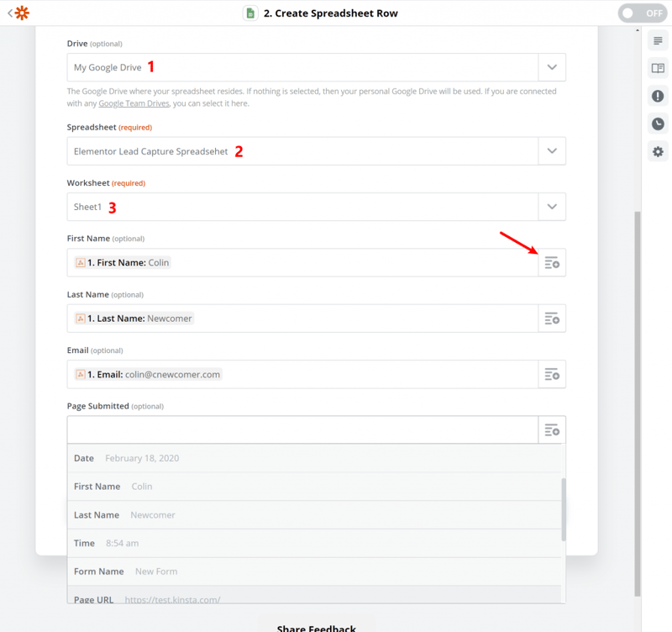The image size is (672, 632).
Task: Select the Date option from list
Action: click(x=314, y=458)
